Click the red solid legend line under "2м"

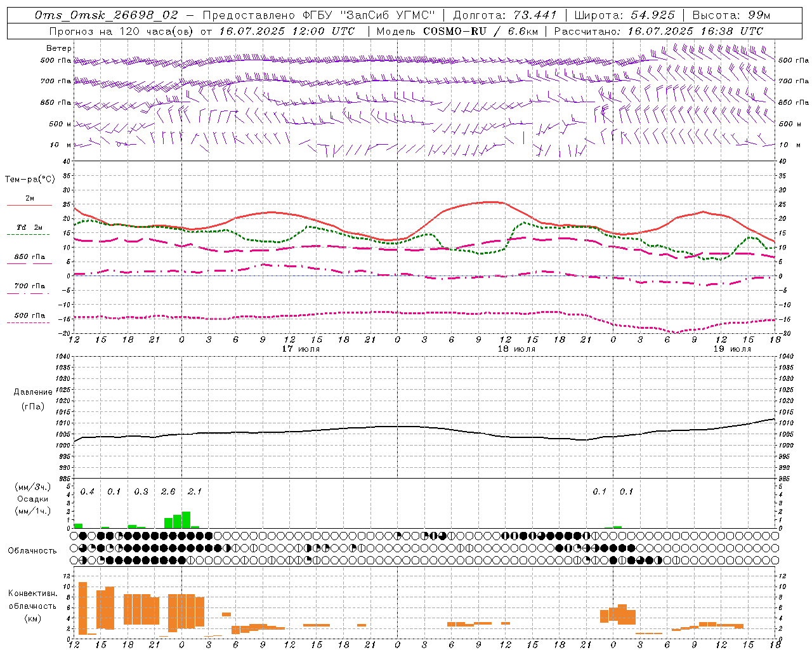pyautogui.click(x=29, y=206)
